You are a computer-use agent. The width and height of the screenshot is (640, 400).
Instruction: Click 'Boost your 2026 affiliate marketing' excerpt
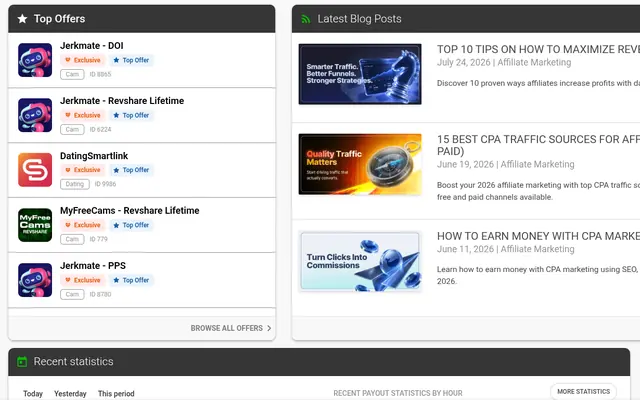[x=538, y=191]
